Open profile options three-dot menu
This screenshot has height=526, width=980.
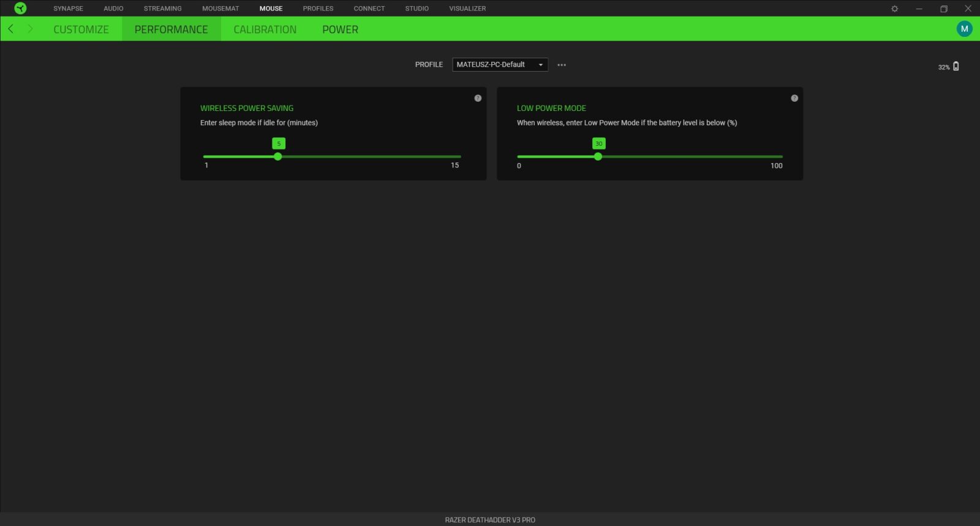pos(562,65)
